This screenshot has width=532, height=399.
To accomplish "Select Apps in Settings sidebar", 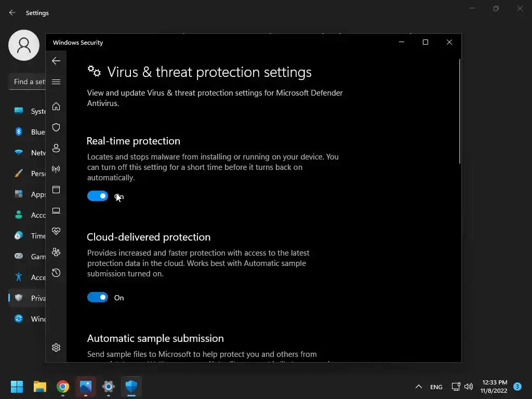I will pos(27,194).
